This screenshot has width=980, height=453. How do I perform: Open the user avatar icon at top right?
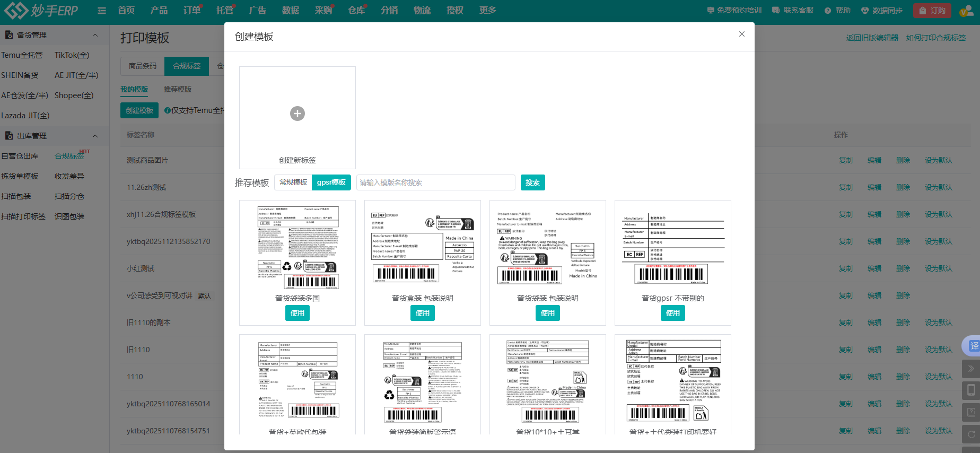965,11
